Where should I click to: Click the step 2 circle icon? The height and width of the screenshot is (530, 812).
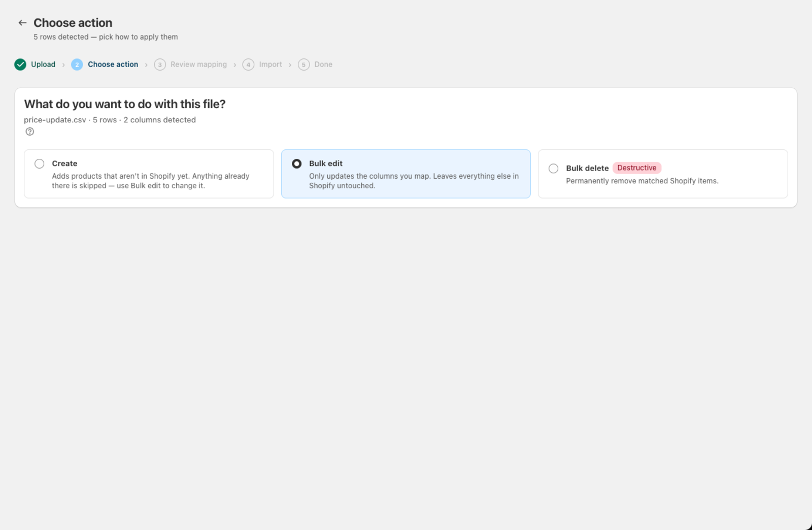pos(77,64)
